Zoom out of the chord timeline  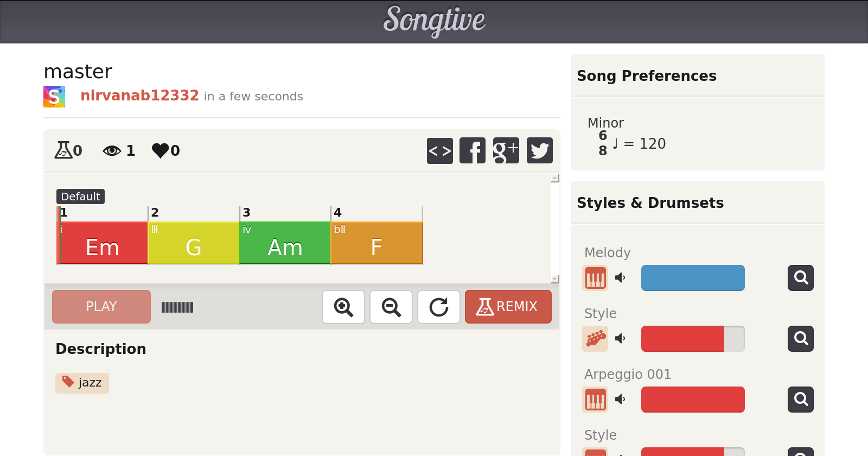point(391,307)
